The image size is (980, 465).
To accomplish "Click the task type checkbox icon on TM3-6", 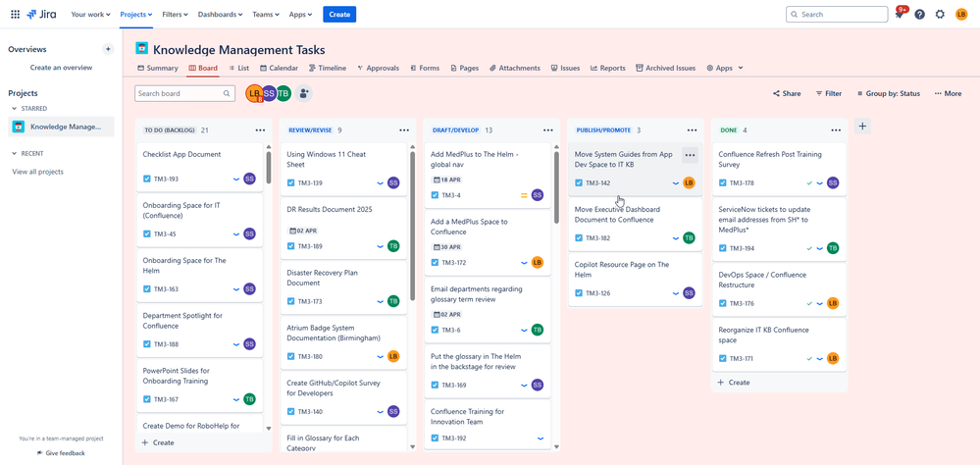I will click(x=435, y=330).
